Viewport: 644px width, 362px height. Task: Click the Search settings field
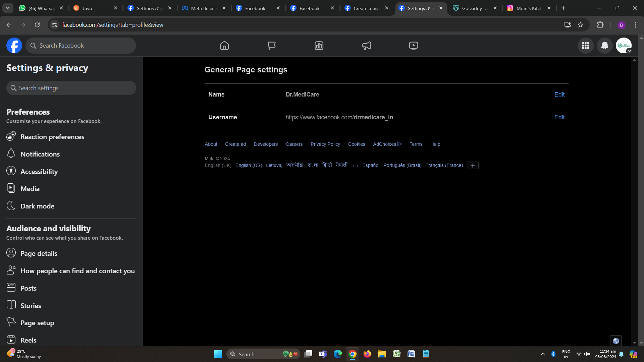(x=71, y=88)
